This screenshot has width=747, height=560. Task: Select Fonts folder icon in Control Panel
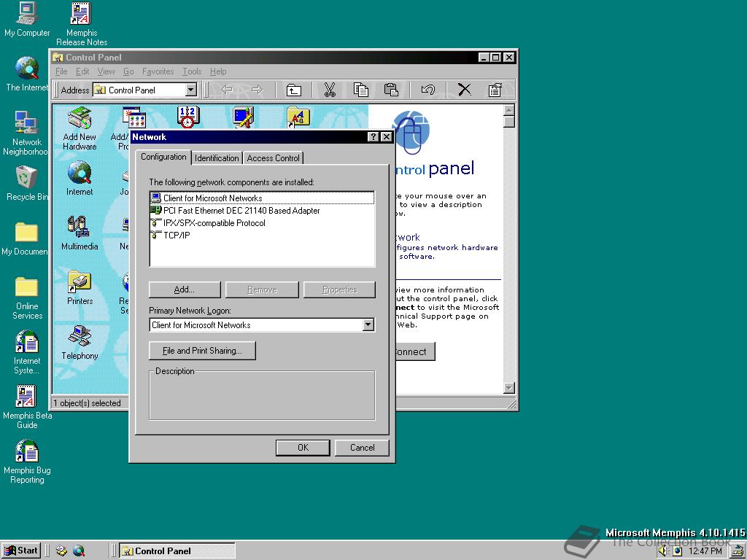[x=298, y=117]
